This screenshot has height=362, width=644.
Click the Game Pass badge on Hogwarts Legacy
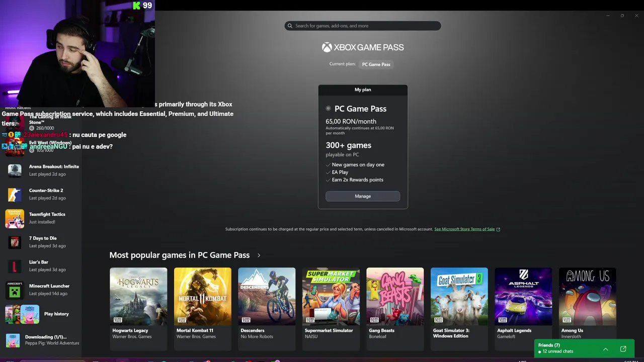(x=117, y=320)
